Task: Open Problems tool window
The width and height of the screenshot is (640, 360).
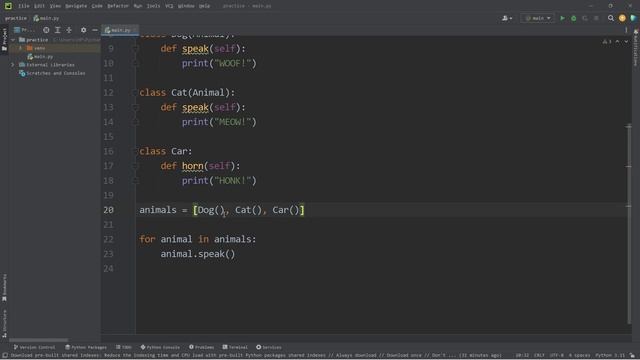Action: [x=201, y=347]
